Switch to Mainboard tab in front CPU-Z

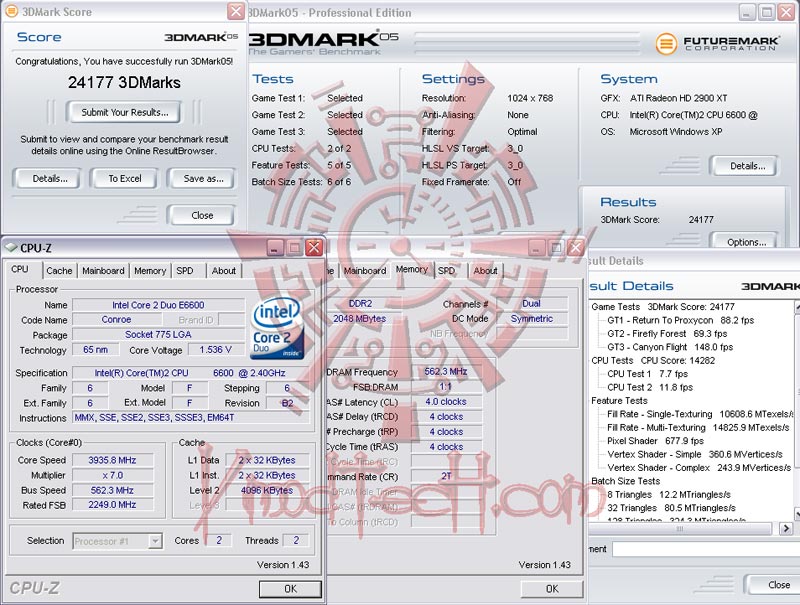tap(103, 271)
